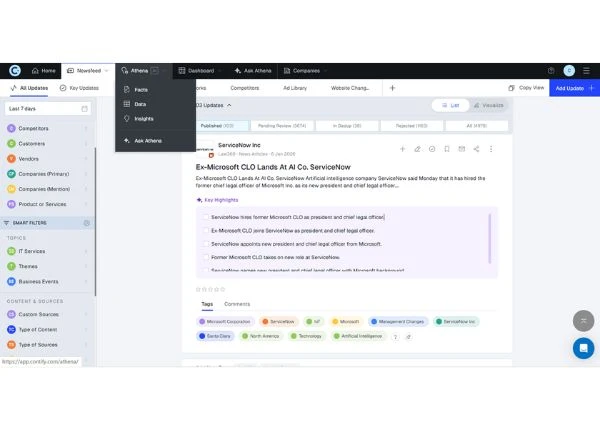
Task: Click the Add Update button
Action: click(x=575, y=88)
